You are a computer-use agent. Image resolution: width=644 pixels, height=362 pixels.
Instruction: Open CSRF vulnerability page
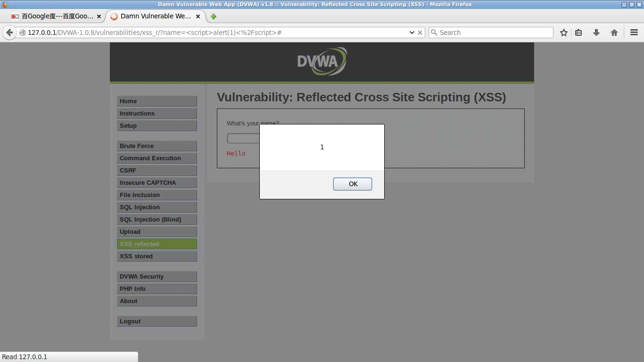tap(157, 171)
